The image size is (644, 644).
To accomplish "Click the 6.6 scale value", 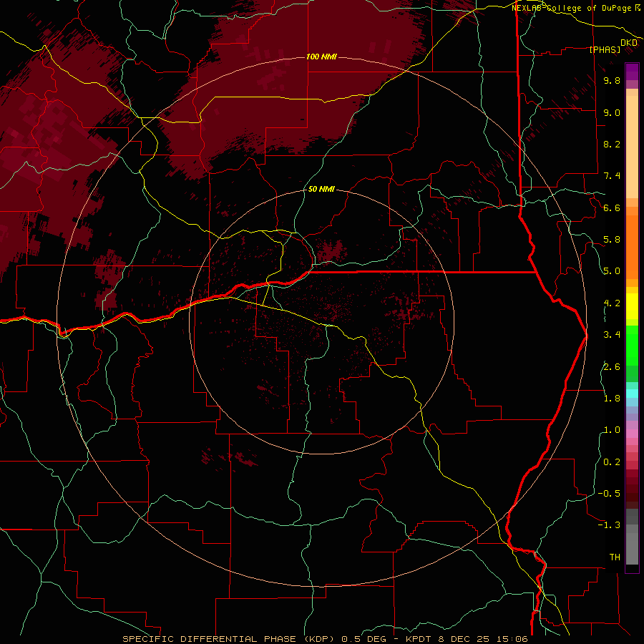I will click(612, 208).
